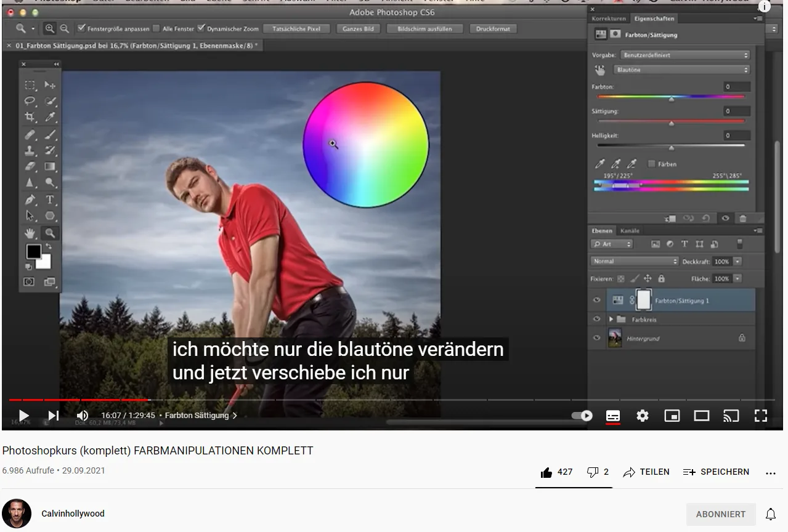Enable the Färben checkbox
Screen dimensions: 788x532
pos(651,164)
